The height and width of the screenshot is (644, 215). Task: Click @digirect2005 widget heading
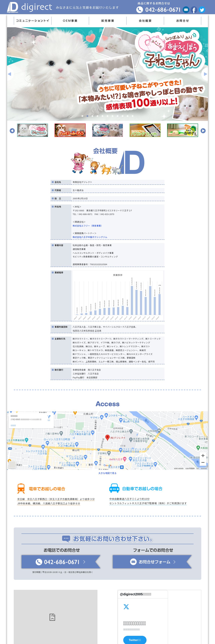pos(135,594)
